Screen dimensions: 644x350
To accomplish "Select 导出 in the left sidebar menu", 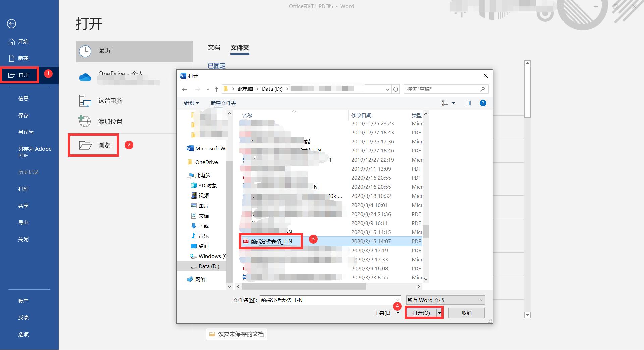I will [23, 222].
